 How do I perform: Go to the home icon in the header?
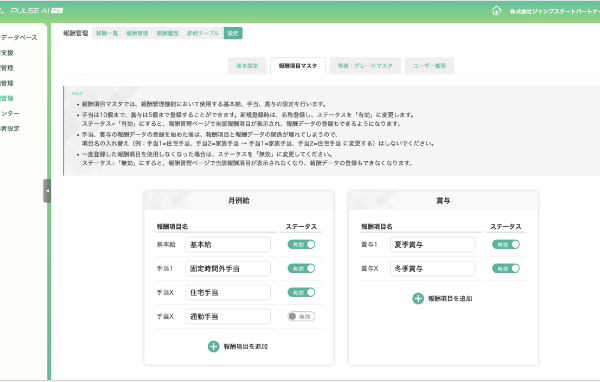click(496, 11)
